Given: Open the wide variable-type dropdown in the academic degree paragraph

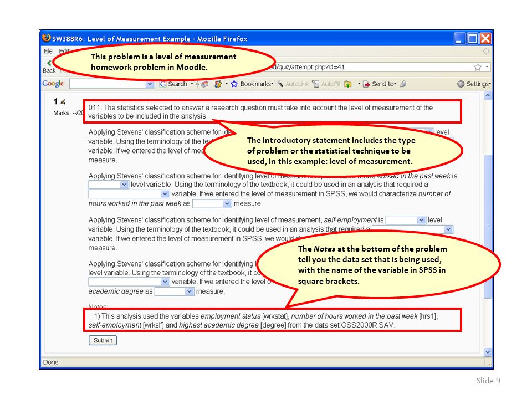Looking at the screenshot, I should (129, 282).
